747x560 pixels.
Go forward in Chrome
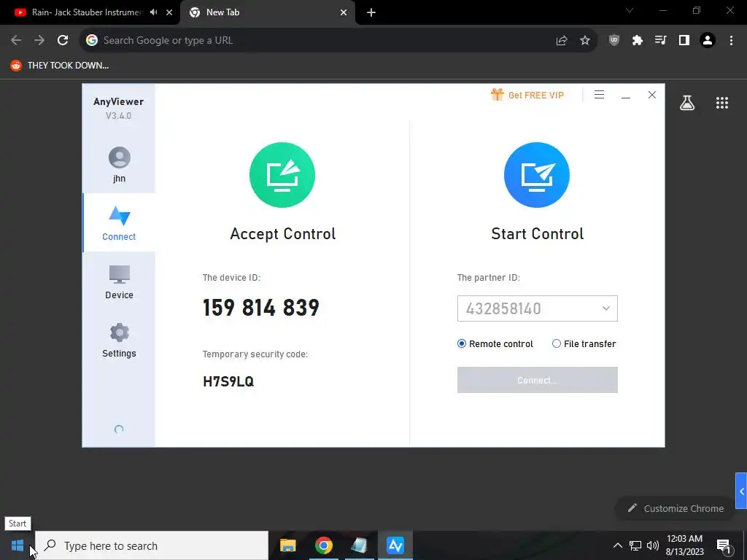[39, 40]
